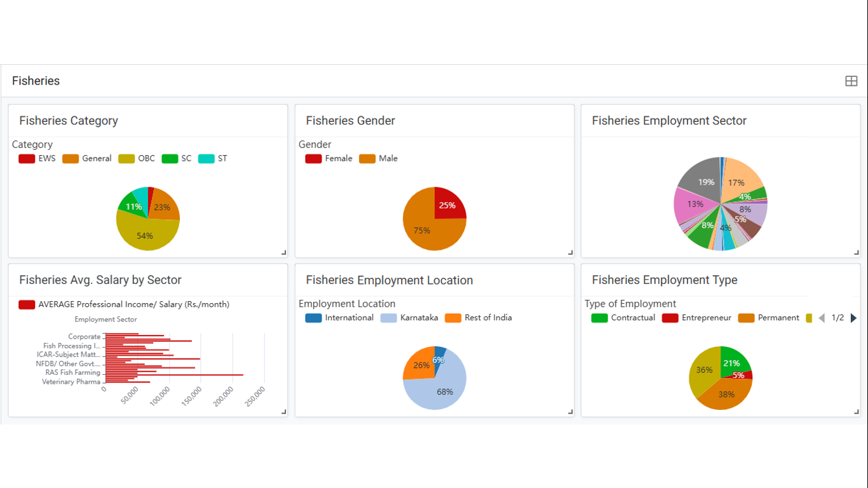This screenshot has height=488, width=868.
Task: Click resize handle of Avg. Salary by Sector card
Action: coord(283,412)
